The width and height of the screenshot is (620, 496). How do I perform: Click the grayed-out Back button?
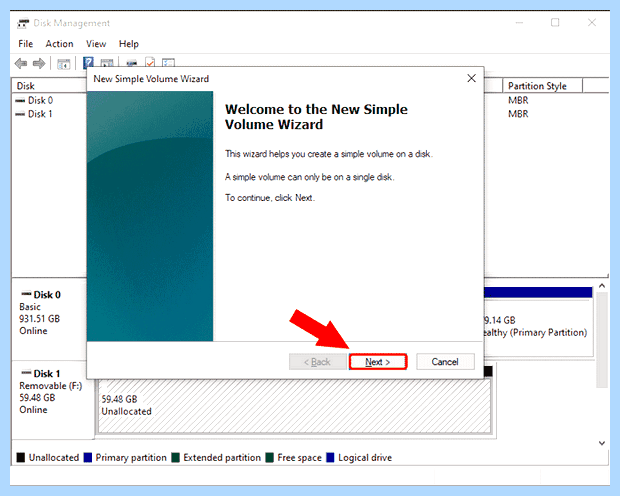318,362
